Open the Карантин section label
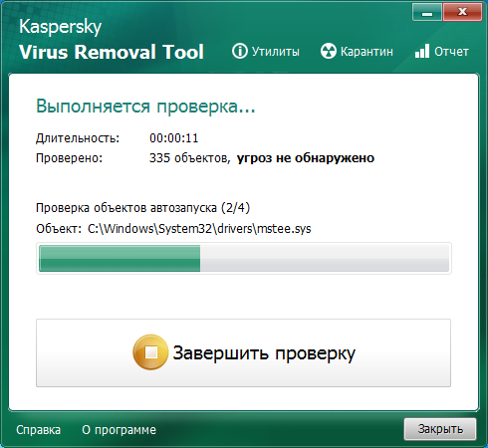Image resolution: width=488 pixels, height=448 pixels. [x=366, y=52]
